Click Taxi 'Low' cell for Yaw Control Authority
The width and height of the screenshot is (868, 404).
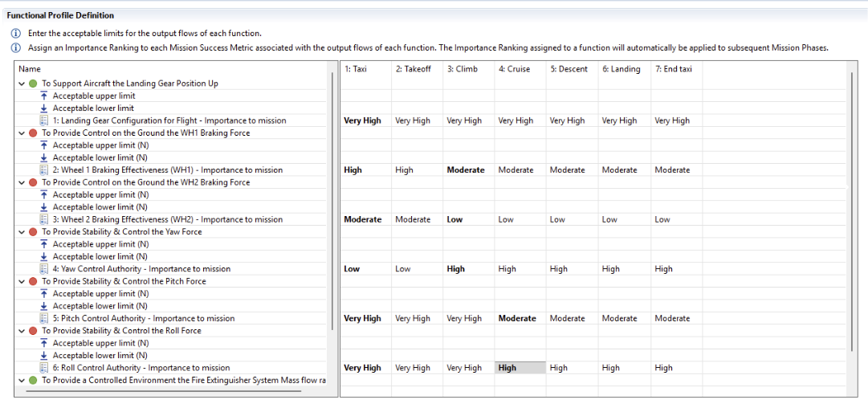pos(365,269)
